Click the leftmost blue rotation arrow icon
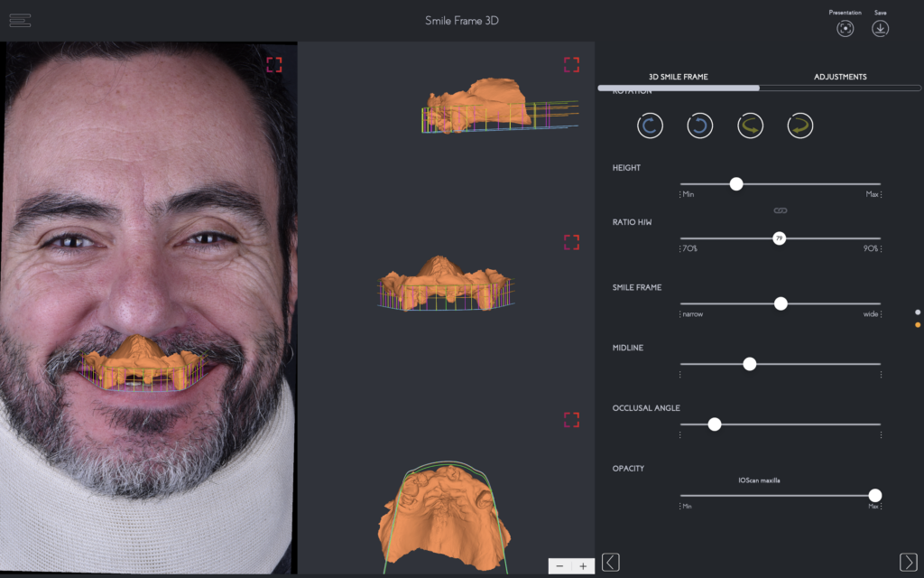This screenshot has width=924, height=578. click(650, 126)
